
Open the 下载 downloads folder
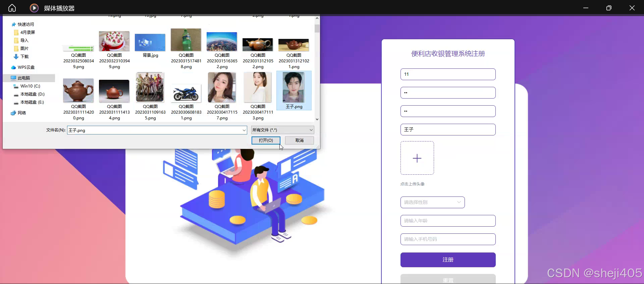click(21, 57)
